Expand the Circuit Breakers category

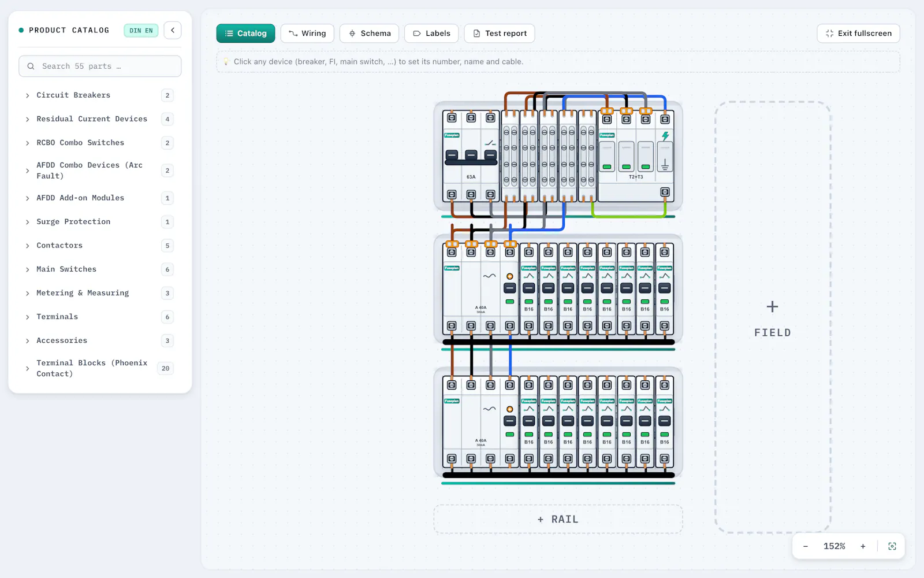[100, 95]
